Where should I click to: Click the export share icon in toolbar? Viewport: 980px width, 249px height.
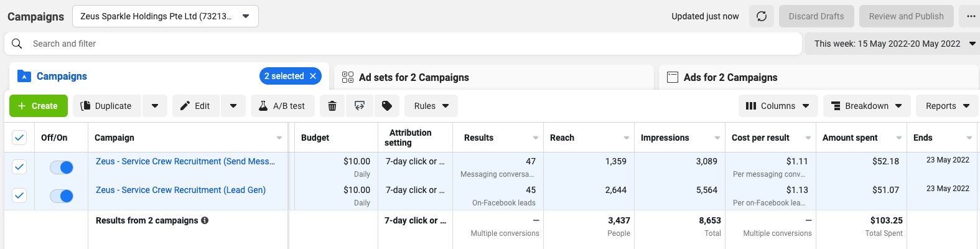coord(360,106)
